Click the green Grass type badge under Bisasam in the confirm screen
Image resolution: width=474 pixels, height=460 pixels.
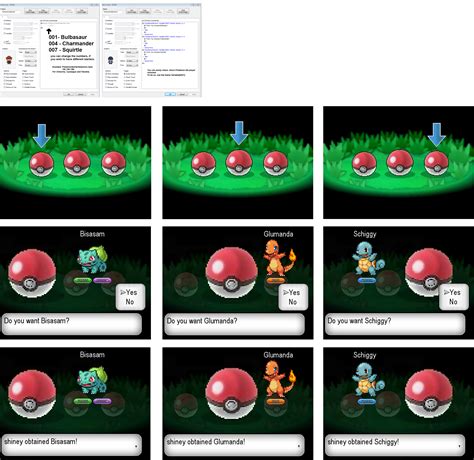point(82,281)
